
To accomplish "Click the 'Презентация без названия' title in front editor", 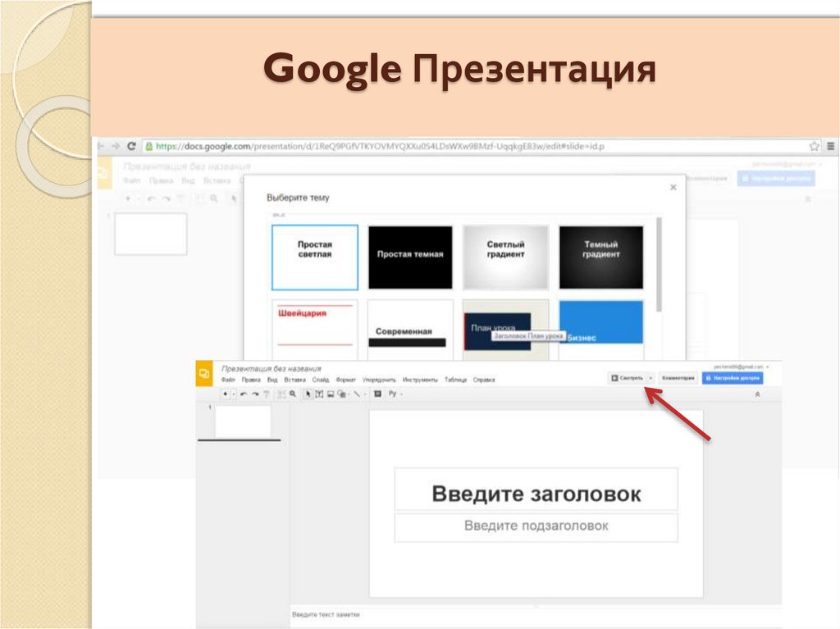I will coord(271,368).
